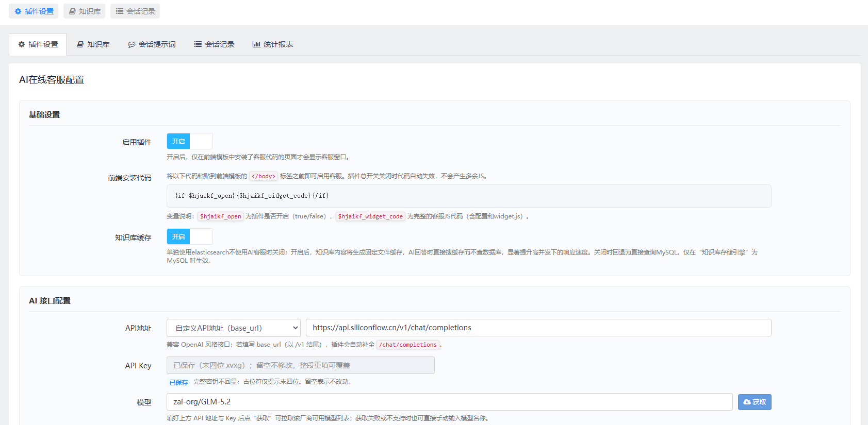Image resolution: width=868 pixels, height=425 pixels.
Task: Click the AI在线客服配置 page title
Action: pyautogui.click(x=52, y=80)
